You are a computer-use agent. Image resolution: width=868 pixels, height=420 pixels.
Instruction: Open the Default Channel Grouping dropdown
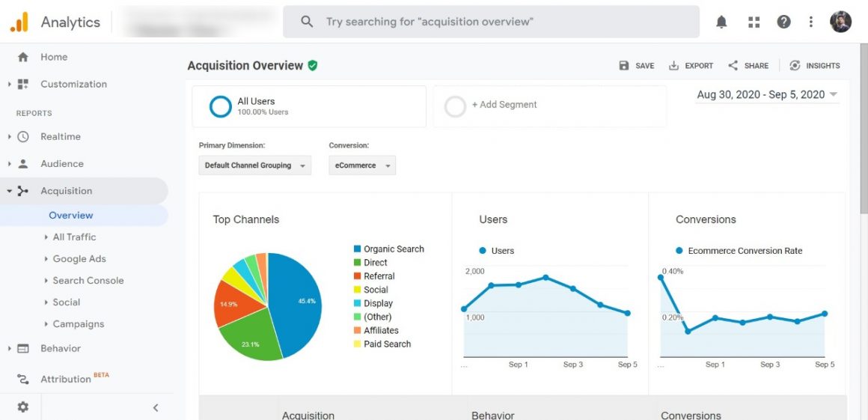(x=254, y=165)
